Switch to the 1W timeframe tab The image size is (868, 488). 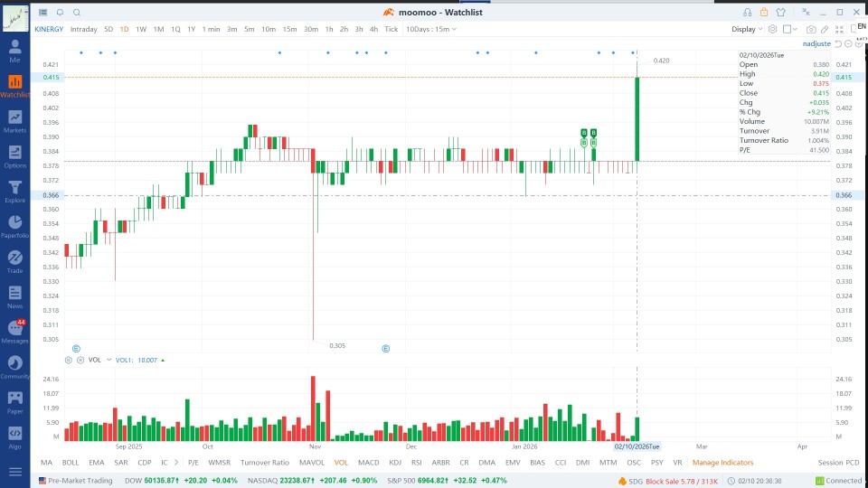(x=141, y=29)
